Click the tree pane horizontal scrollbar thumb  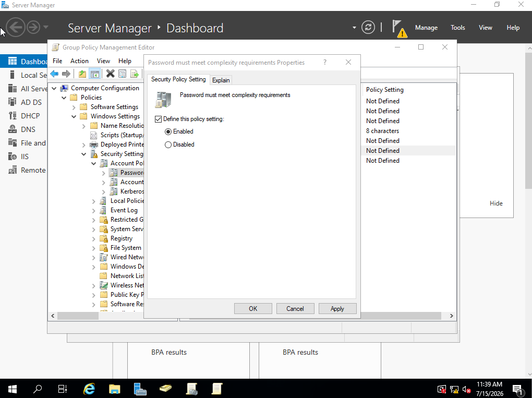[x=78, y=316]
